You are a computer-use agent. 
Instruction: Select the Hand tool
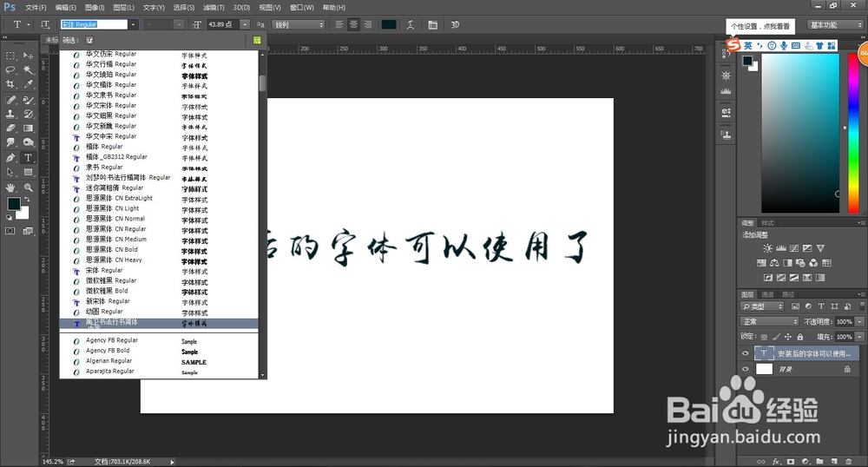pyautogui.click(x=10, y=187)
